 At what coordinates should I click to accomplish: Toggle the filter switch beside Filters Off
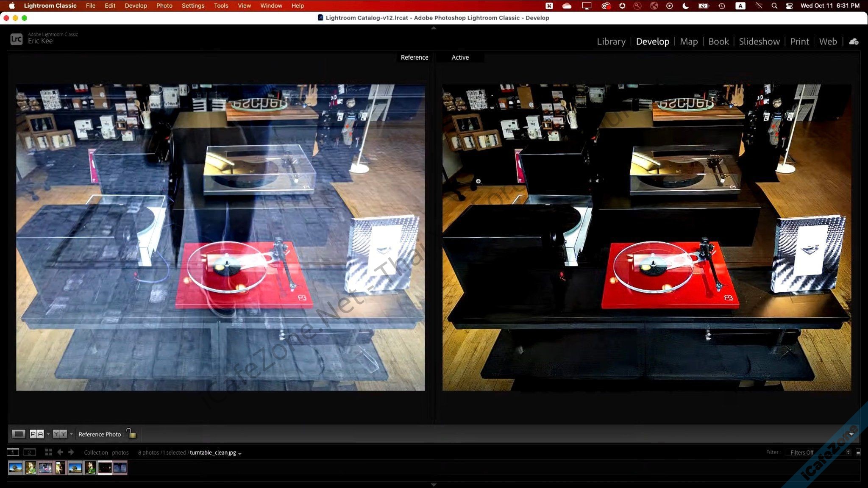click(858, 452)
